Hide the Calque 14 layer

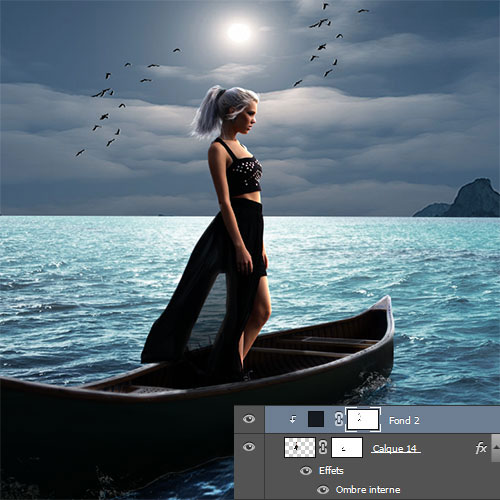click(249, 447)
